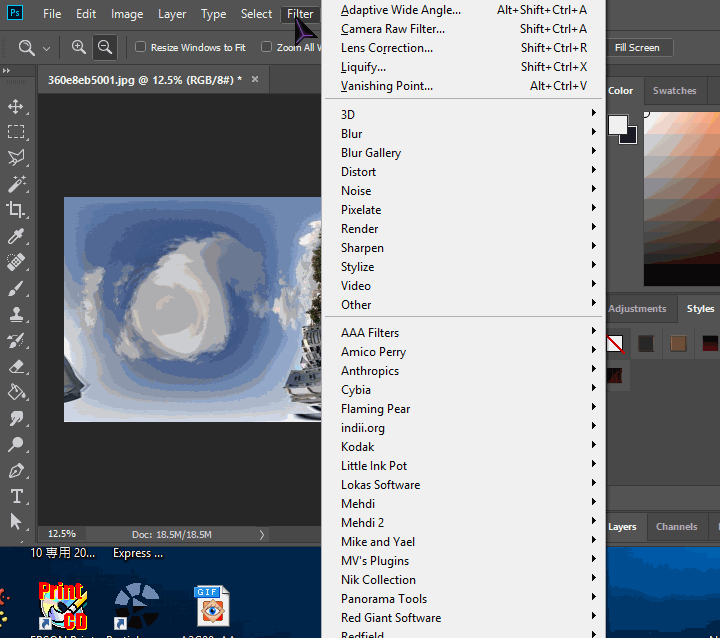The height and width of the screenshot is (638, 720).
Task: Select the Clone Stamp tool
Action: pos(16,315)
